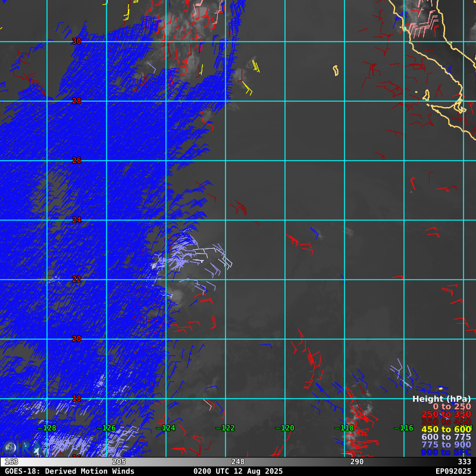Viewport: 476px width, 476px height.
Task: Click the globe logo in the bottom-left corner
Action: click(10, 448)
